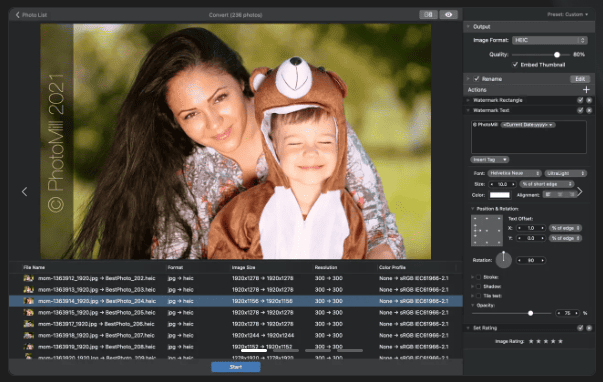Toggle the side-by-side compare view icon
Viewport: 603px width, 382px height.
click(428, 15)
